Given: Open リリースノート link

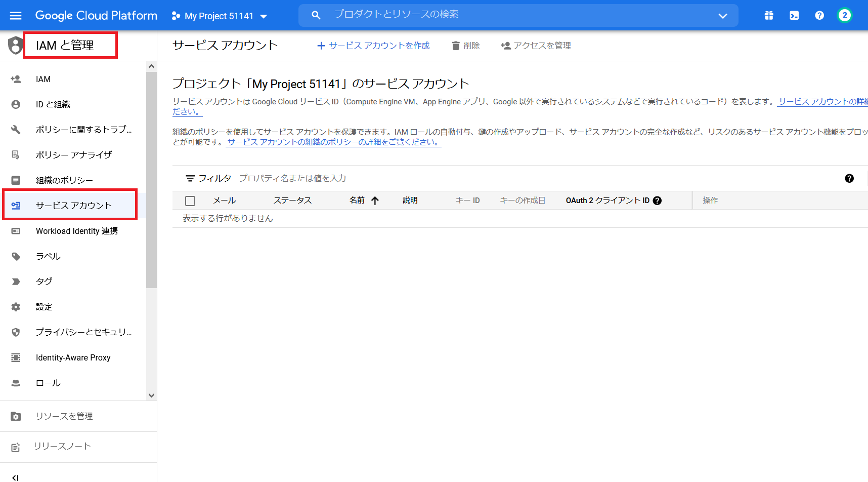Looking at the screenshot, I should pyautogui.click(x=62, y=446).
